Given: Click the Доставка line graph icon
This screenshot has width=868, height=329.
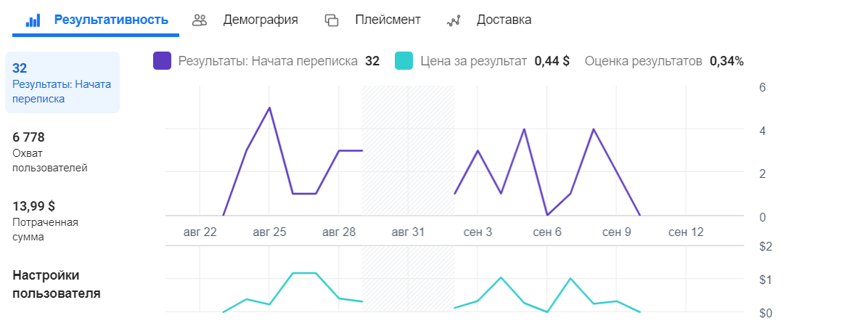Looking at the screenshot, I should [454, 20].
